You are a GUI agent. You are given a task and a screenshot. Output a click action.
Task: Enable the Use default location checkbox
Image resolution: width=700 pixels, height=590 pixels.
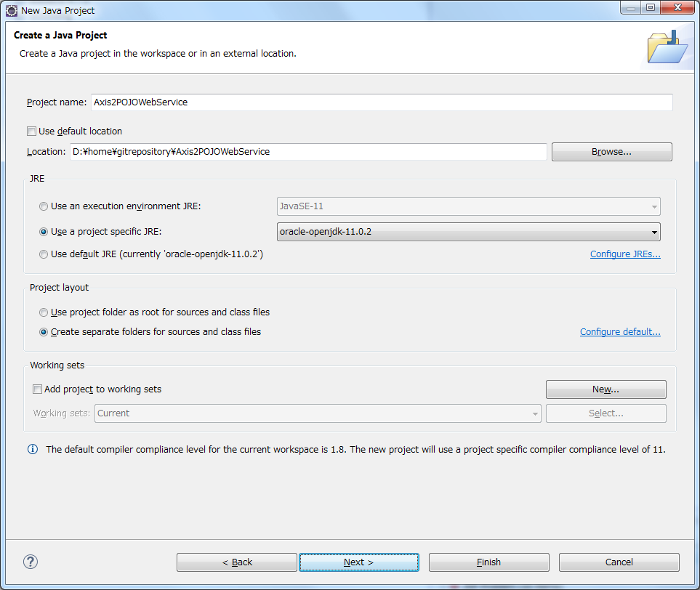pos(32,132)
